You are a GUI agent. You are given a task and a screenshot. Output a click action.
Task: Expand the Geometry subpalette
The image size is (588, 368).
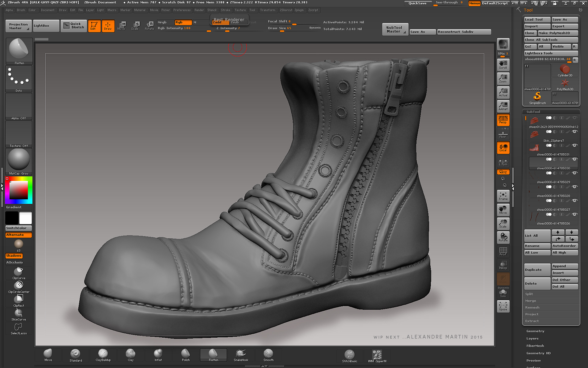pos(535,331)
